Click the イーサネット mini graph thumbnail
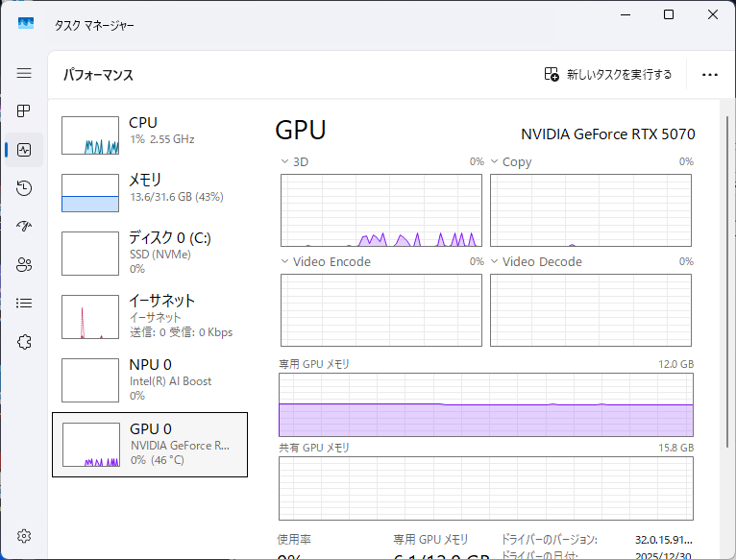Image resolution: width=736 pixels, height=560 pixels. [x=90, y=317]
